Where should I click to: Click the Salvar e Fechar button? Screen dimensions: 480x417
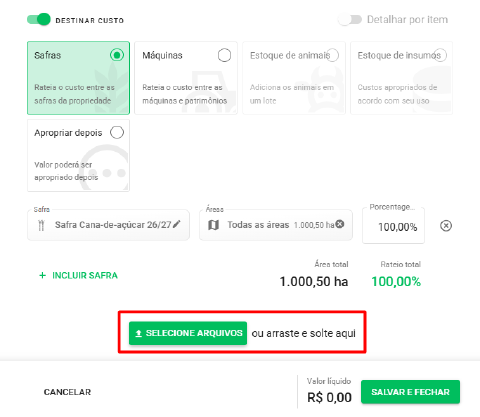coord(410,392)
